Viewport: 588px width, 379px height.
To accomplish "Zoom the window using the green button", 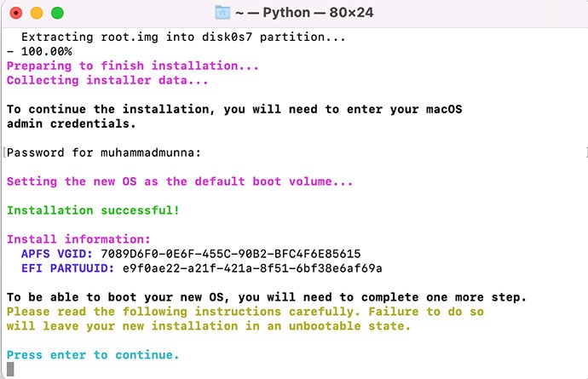I will pyautogui.click(x=57, y=13).
